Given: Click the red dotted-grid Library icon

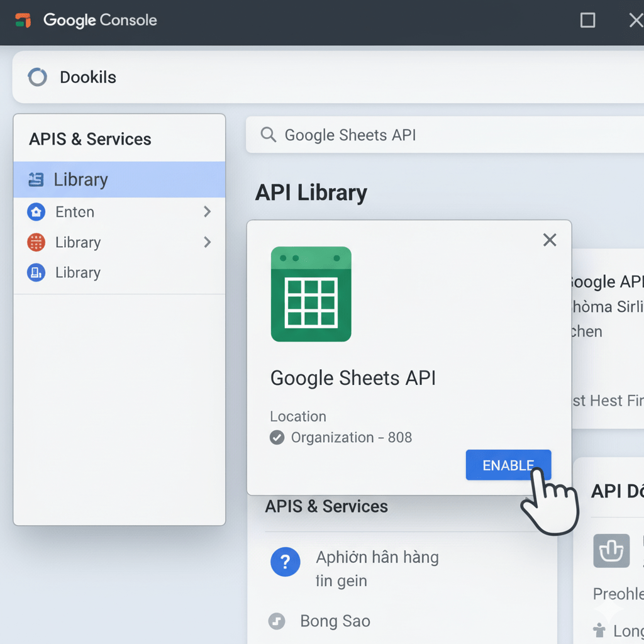Looking at the screenshot, I should [35, 242].
